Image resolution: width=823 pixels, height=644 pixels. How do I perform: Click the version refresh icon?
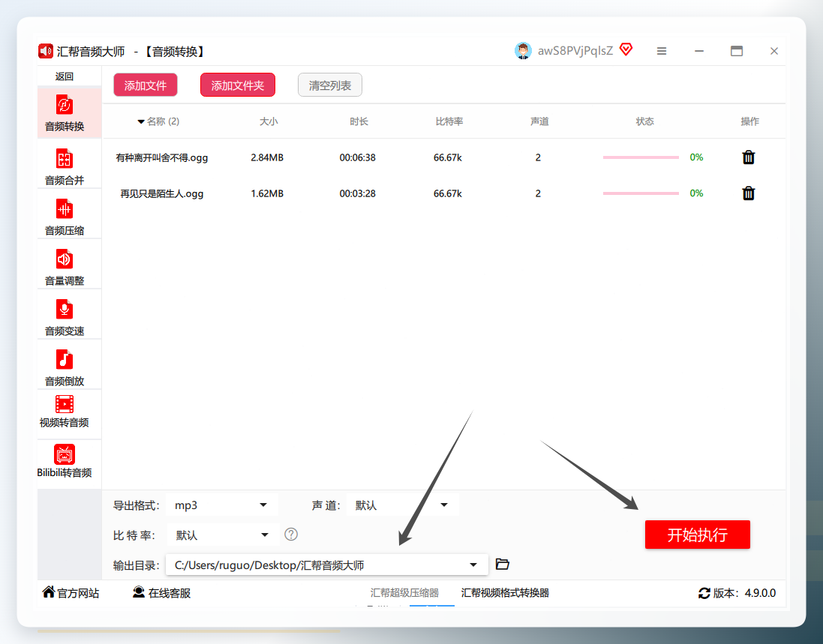coord(704,593)
